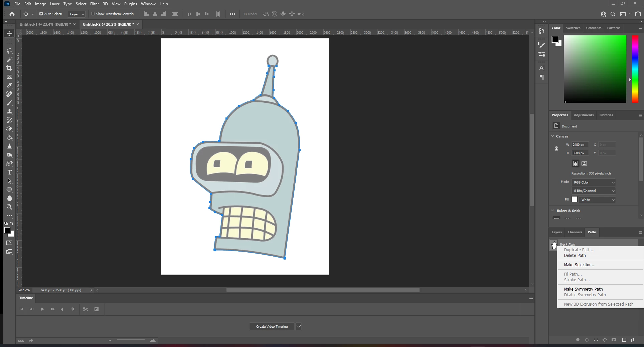Viewport: 644px width, 347px height.
Task: Collapse the Rulers & Grids section
Action: [x=553, y=211]
